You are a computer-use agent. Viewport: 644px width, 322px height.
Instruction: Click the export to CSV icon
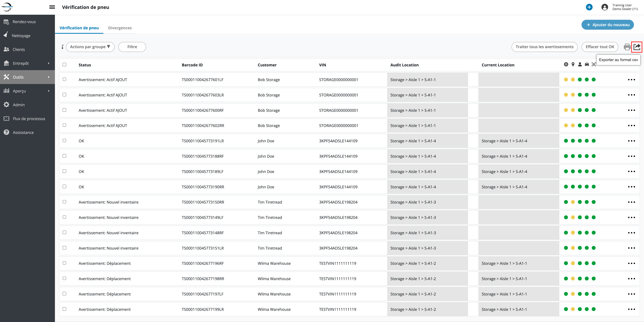click(636, 47)
